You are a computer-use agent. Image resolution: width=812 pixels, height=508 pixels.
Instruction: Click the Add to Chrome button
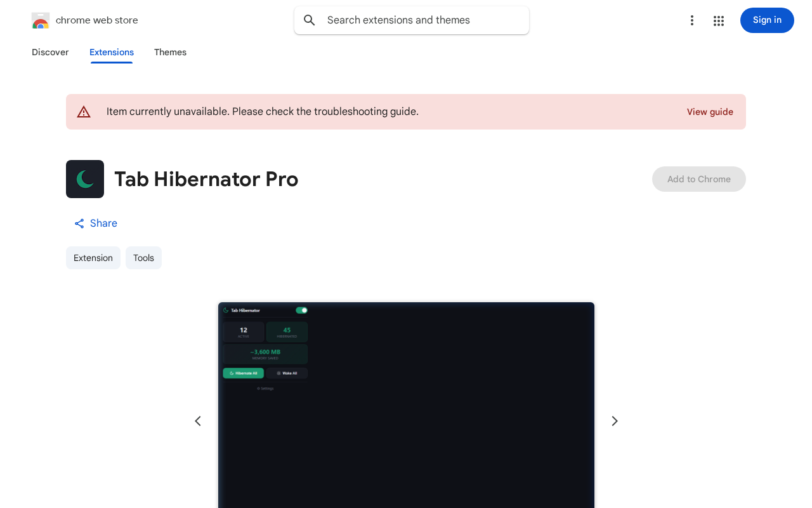[x=699, y=179]
